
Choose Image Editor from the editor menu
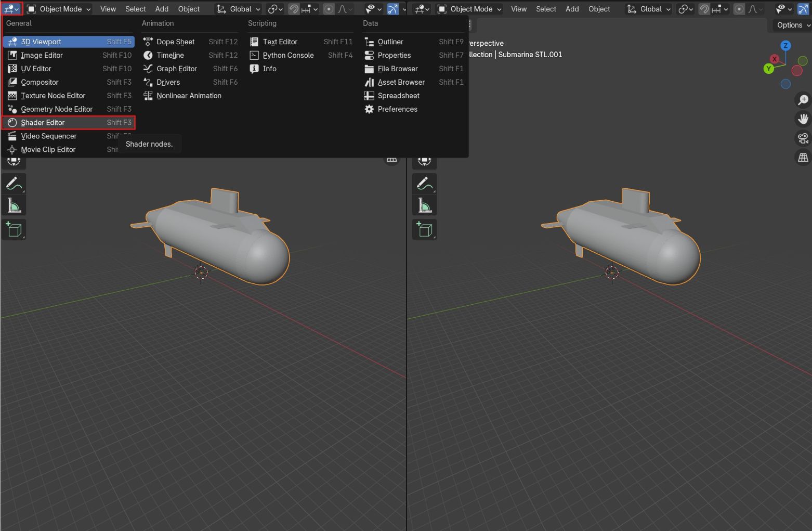(69, 55)
